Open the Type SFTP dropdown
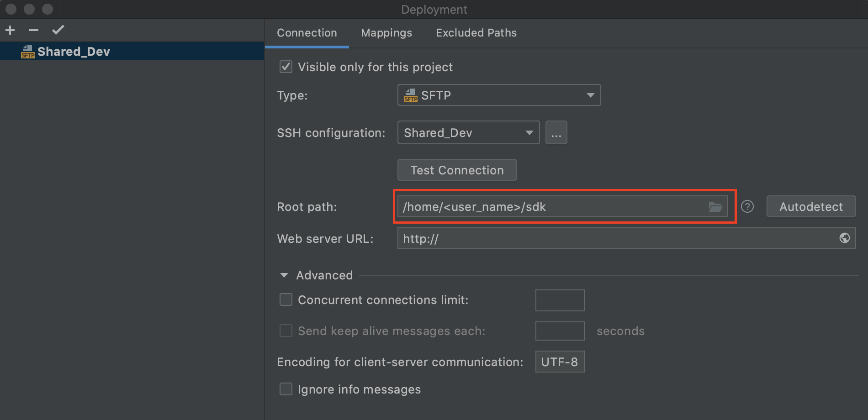The height and width of the screenshot is (420, 868). (499, 95)
